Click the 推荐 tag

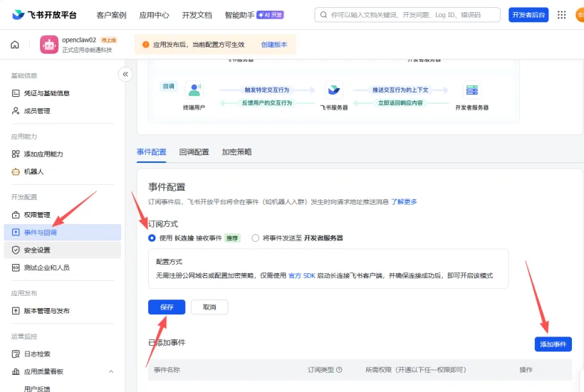point(232,238)
